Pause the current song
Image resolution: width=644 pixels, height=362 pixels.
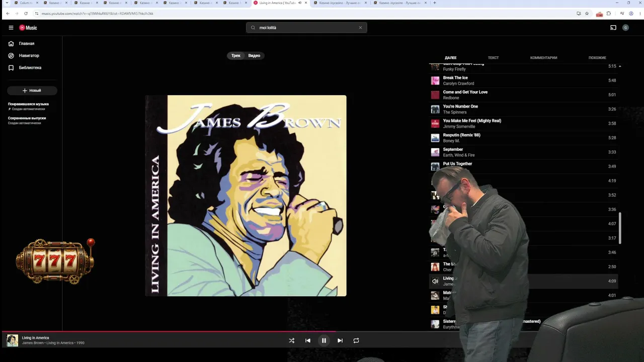324,340
